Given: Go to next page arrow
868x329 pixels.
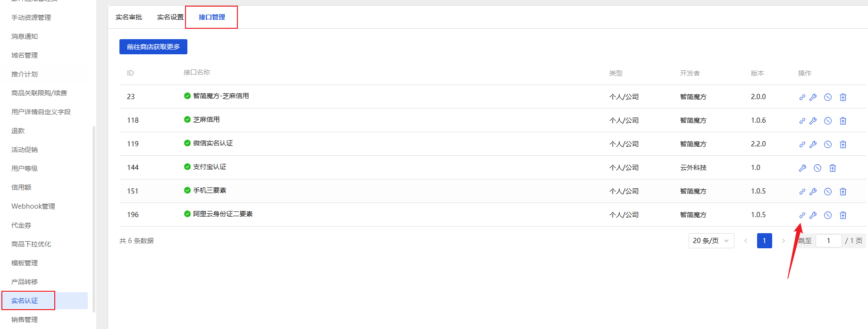Looking at the screenshot, I should (x=784, y=241).
